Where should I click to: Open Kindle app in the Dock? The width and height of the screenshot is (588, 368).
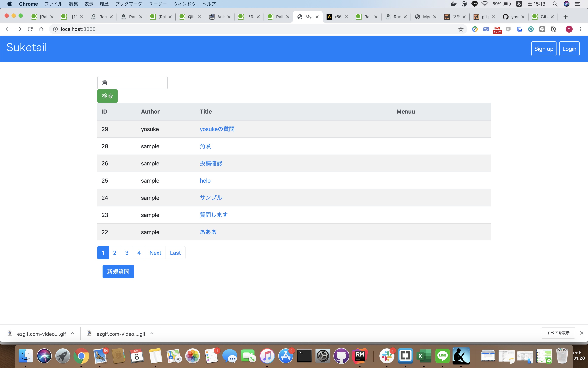pos(461,356)
